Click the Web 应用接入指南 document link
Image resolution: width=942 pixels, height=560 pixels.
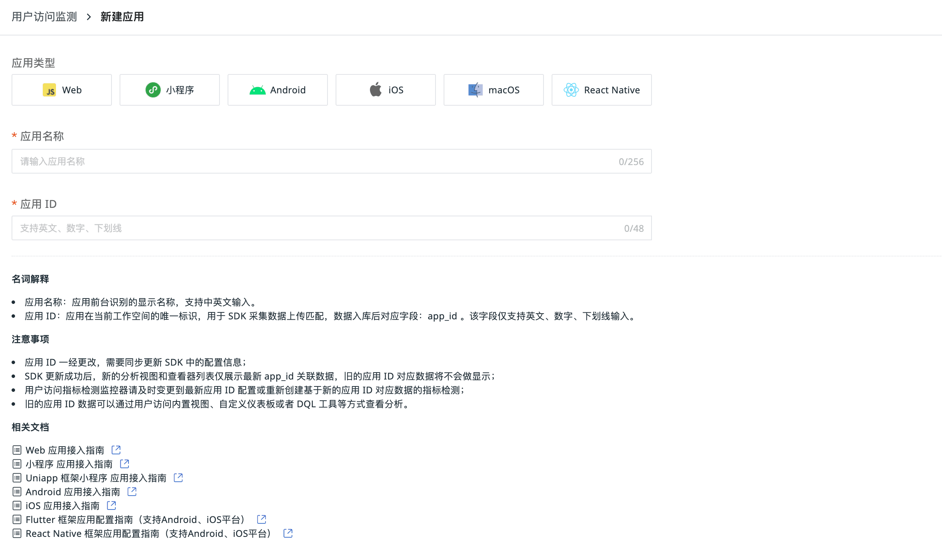coord(65,450)
